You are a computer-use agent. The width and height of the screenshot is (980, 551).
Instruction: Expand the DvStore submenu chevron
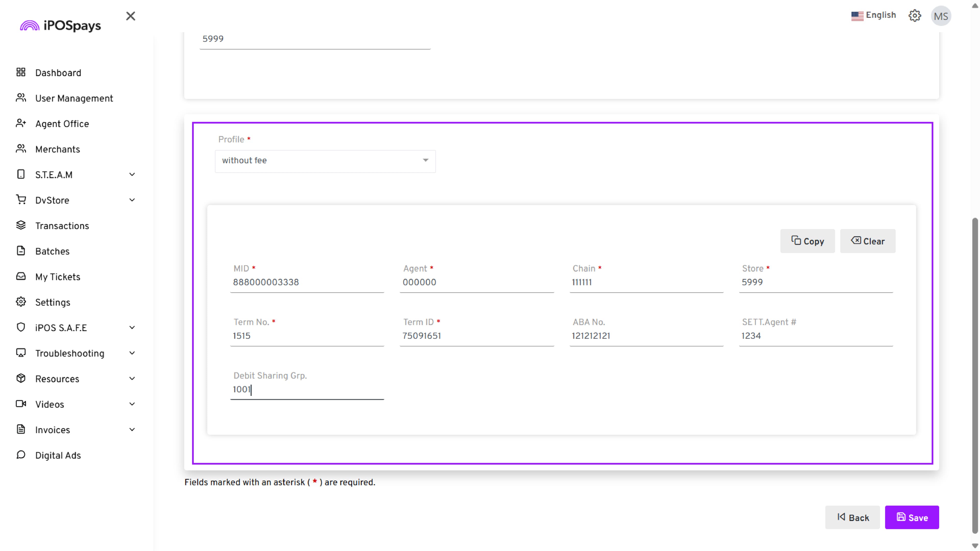click(x=132, y=200)
